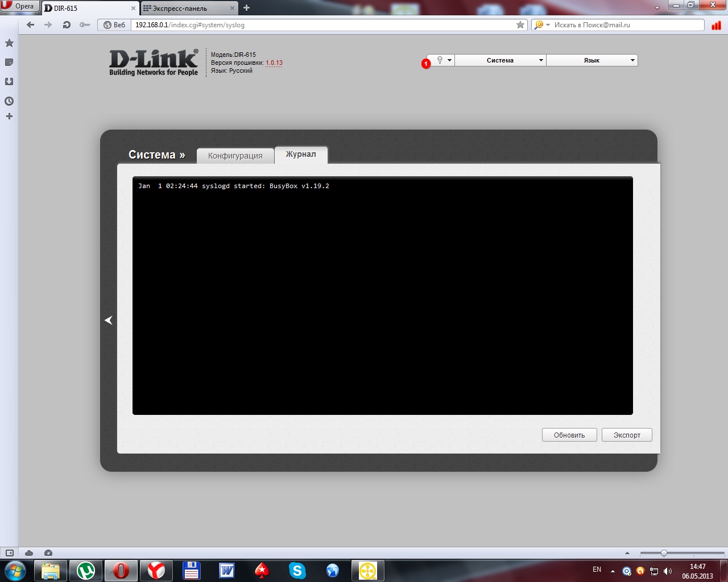Click the Opera taskbar icon
Image resolution: width=728 pixels, height=582 pixels.
click(x=121, y=571)
